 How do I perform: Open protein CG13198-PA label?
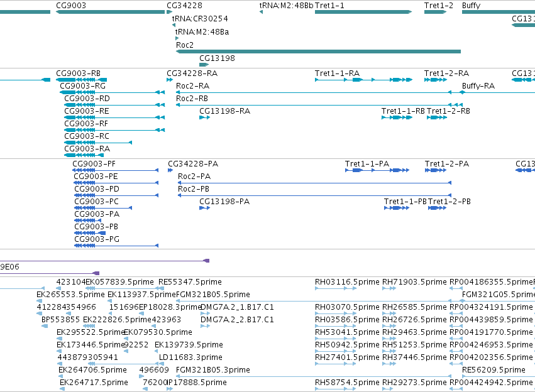click(x=224, y=202)
